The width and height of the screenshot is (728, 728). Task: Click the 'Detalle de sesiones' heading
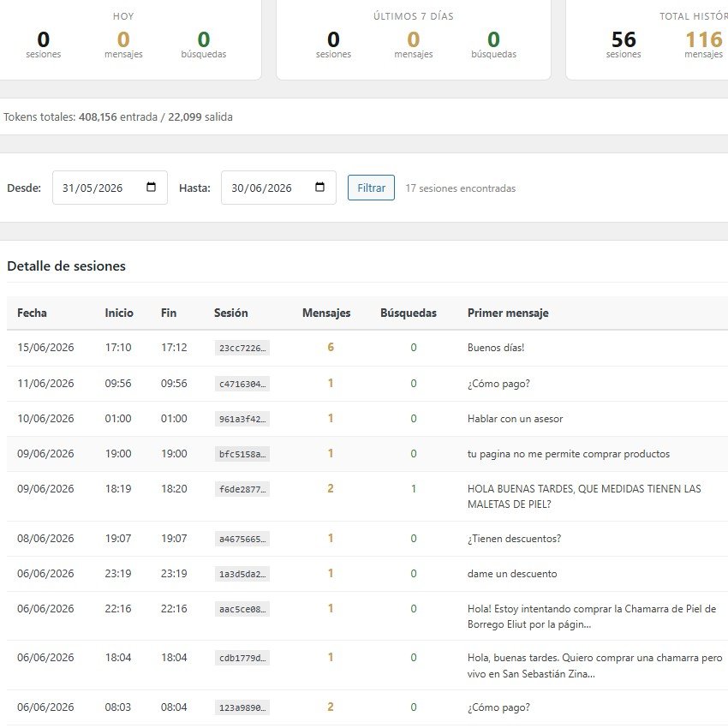[x=67, y=266]
